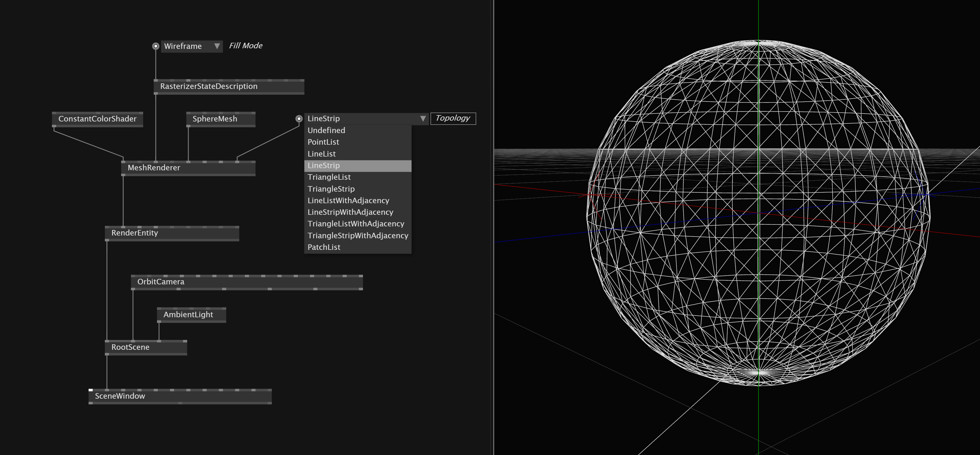Click the radio connector beside the Wireframe combo
This screenshot has width=980, height=455.
[156, 46]
